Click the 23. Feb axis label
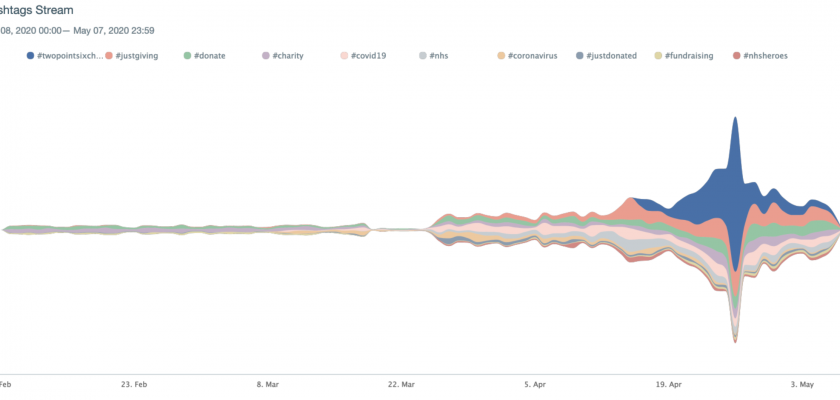 pyautogui.click(x=134, y=383)
